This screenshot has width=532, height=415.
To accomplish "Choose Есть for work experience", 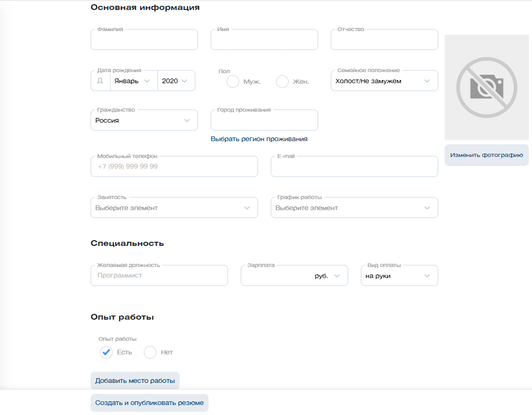I will pos(106,352).
